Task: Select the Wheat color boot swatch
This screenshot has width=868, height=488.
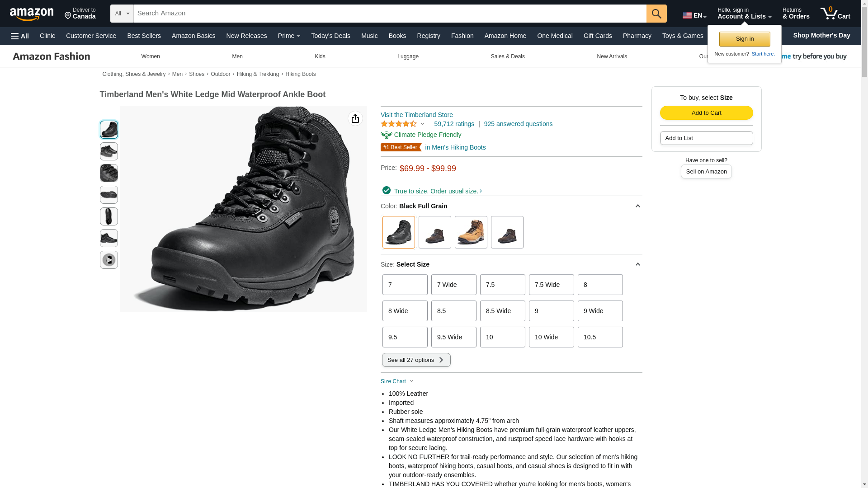Action: (471, 232)
